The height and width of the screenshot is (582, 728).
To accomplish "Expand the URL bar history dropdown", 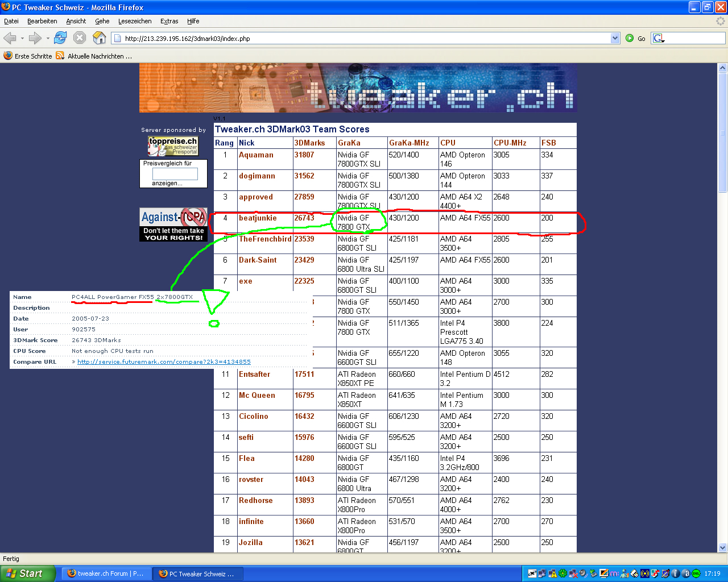I will click(615, 38).
